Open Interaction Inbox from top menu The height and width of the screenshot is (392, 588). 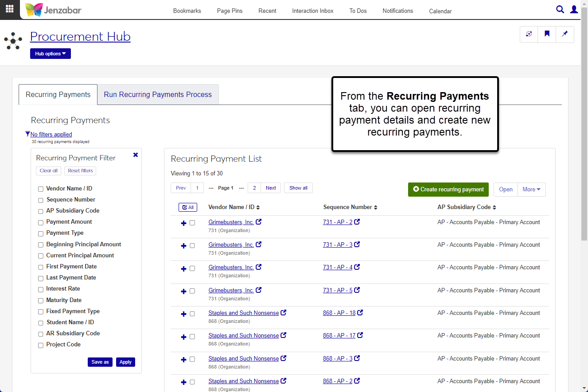click(312, 11)
